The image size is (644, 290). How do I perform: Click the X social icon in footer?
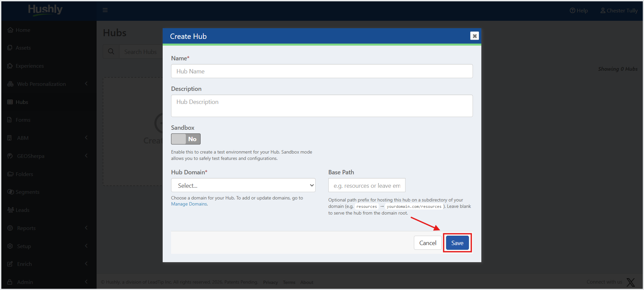point(631,282)
